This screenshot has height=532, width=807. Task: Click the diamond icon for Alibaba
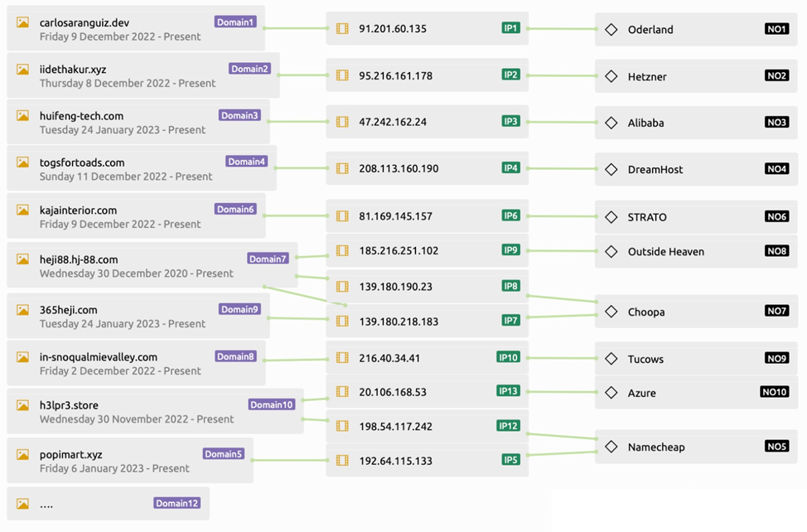pyautogui.click(x=611, y=123)
